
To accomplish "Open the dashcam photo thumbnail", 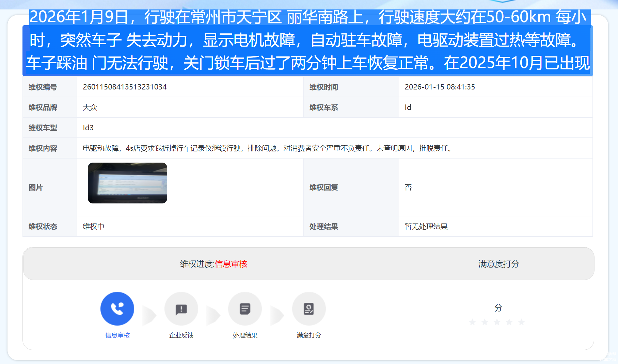I will click(127, 183).
